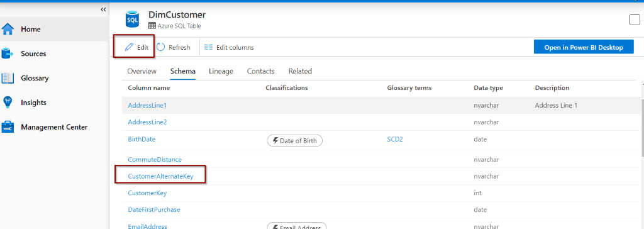
Task: Open the DateFirstPurchase column link
Action: pos(154,209)
